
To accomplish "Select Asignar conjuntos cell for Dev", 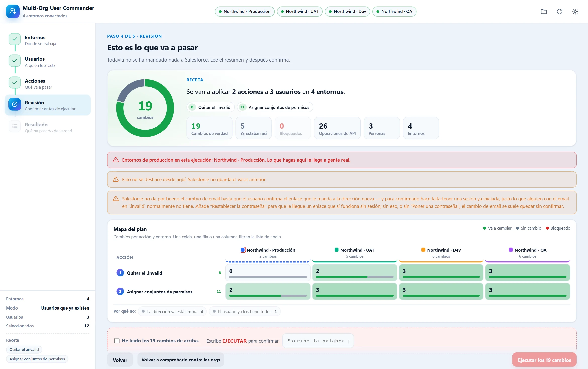I will [441, 291].
